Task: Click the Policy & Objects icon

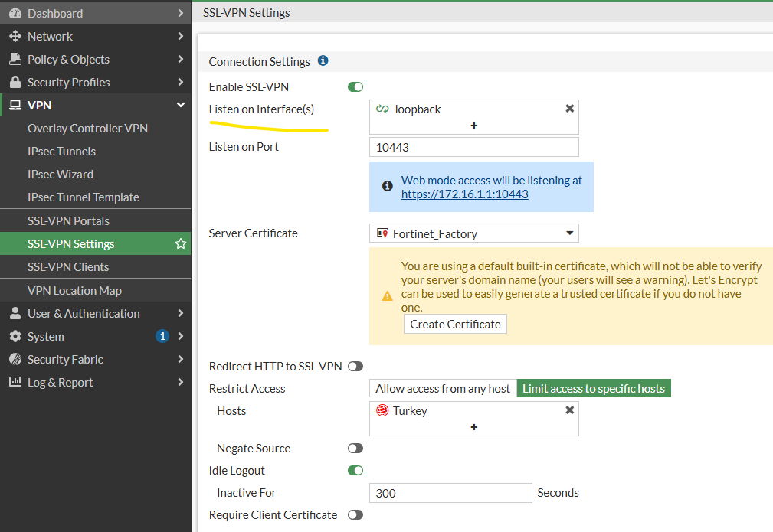Action: pyautogui.click(x=15, y=59)
